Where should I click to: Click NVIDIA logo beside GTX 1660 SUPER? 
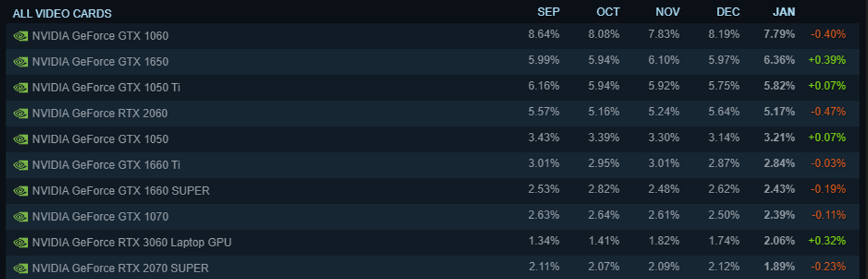pos(20,191)
